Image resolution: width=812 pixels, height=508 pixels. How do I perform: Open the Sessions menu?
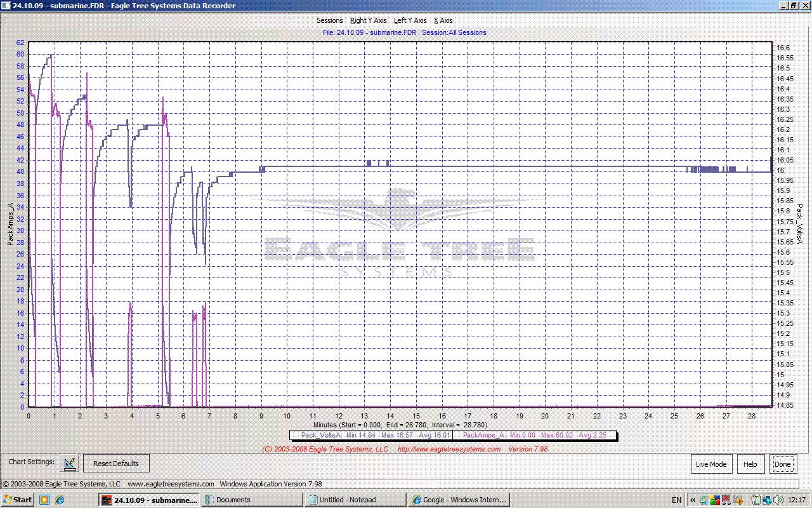[x=329, y=20]
